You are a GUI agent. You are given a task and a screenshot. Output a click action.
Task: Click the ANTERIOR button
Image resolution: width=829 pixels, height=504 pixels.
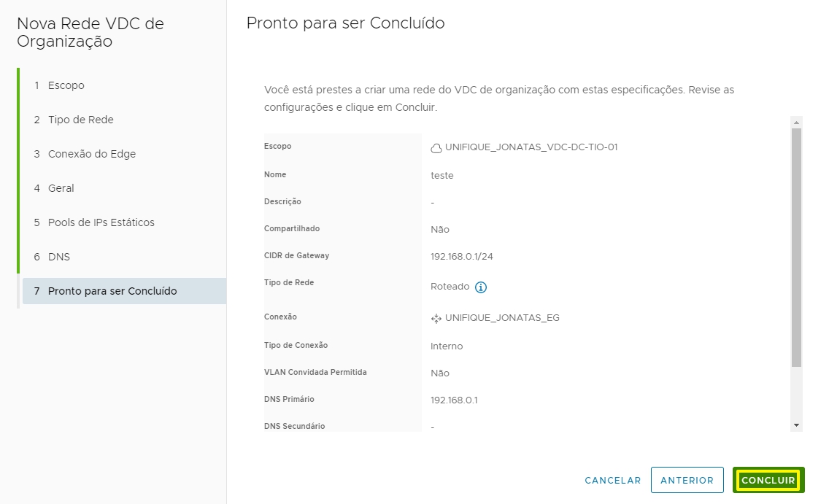click(x=687, y=480)
